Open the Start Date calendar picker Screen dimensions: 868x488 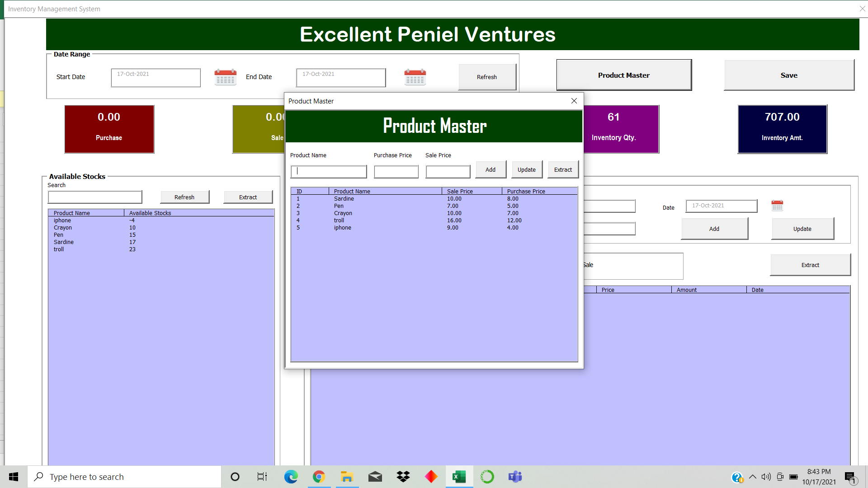tap(225, 77)
